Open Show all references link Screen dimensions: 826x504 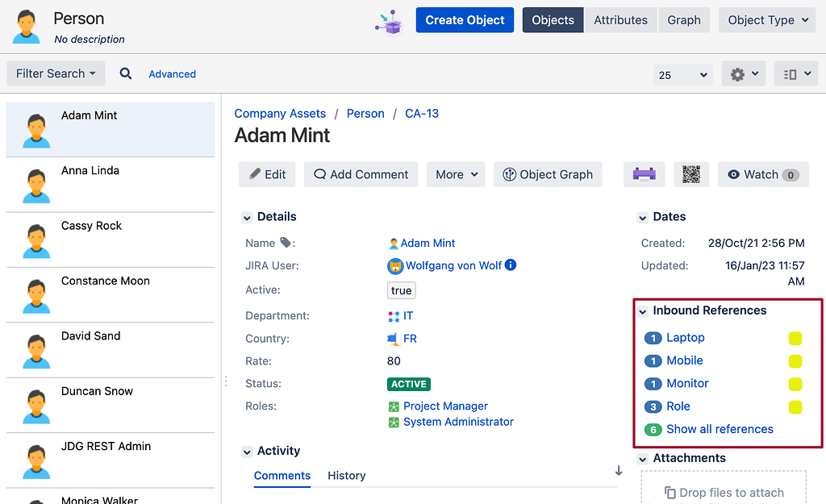[x=719, y=429]
